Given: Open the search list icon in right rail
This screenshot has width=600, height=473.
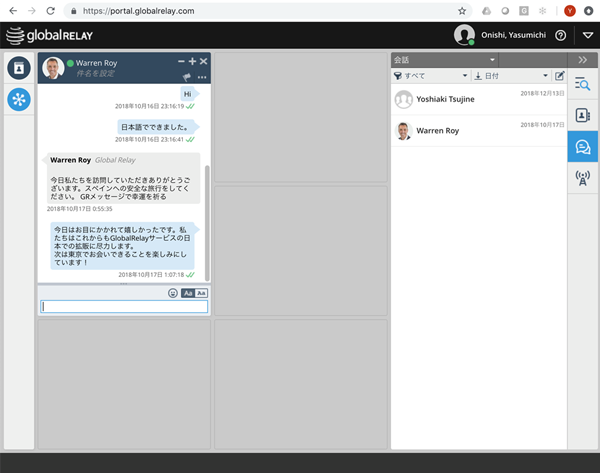Looking at the screenshot, I should 582,83.
